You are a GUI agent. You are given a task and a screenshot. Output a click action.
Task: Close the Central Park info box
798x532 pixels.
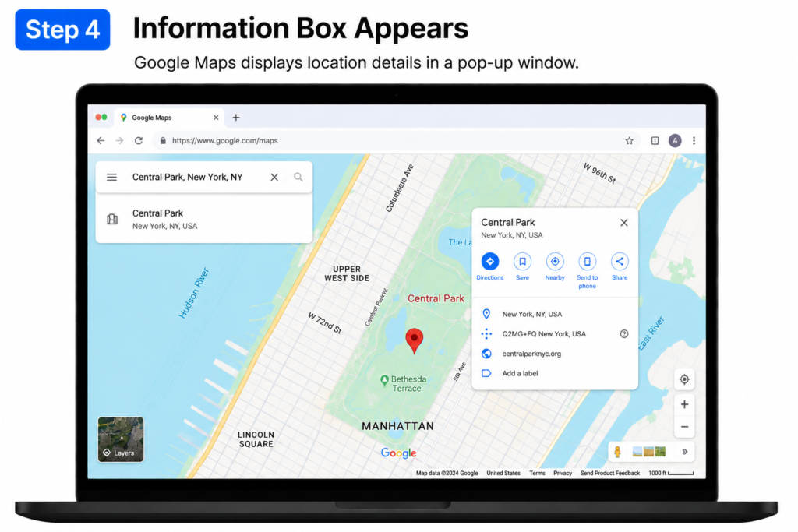click(624, 223)
